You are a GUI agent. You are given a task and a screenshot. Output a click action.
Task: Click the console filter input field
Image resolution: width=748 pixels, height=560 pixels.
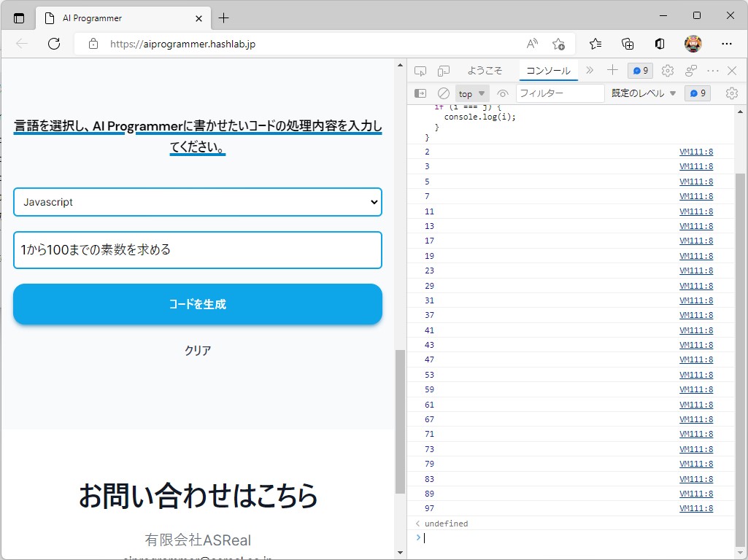point(560,93)
